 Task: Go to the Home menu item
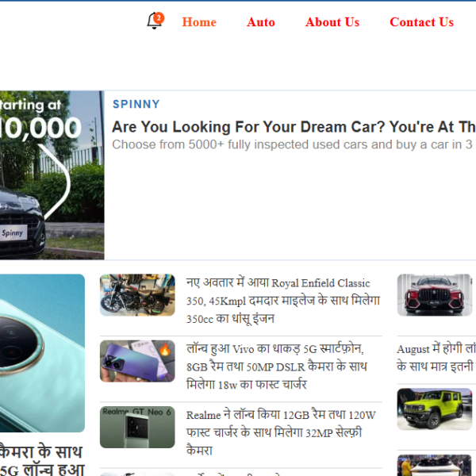pos(199,22)
